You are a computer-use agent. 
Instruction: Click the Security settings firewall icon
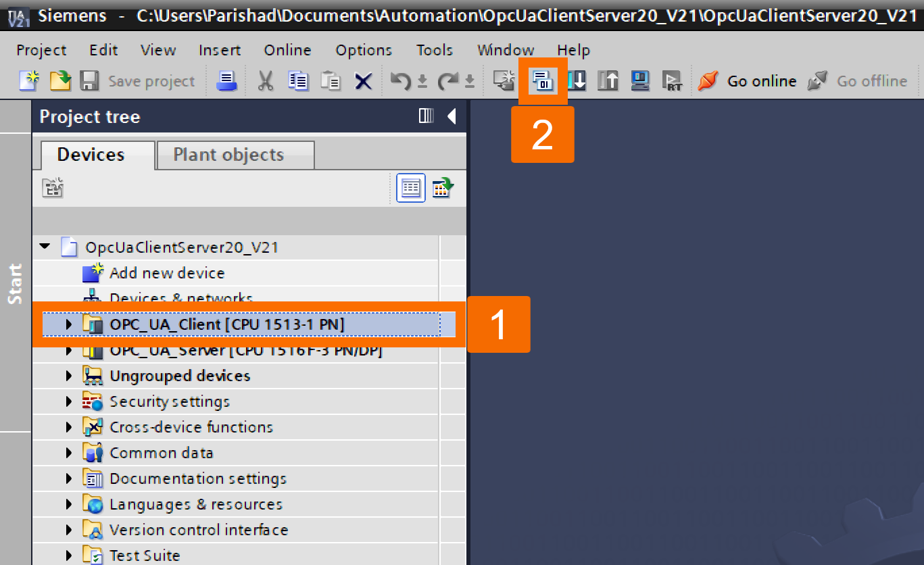pyautogui.click(x=93, y=401)
